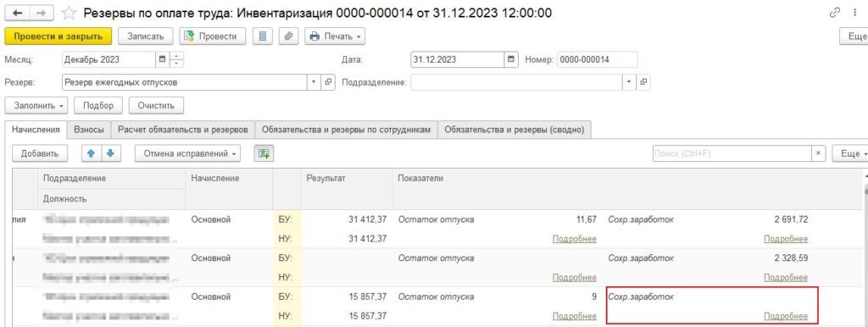This screenshot has height=327, width=868.
Task: Open the Отмена исправлений dropdown
Action: click(x=187, y=154)
